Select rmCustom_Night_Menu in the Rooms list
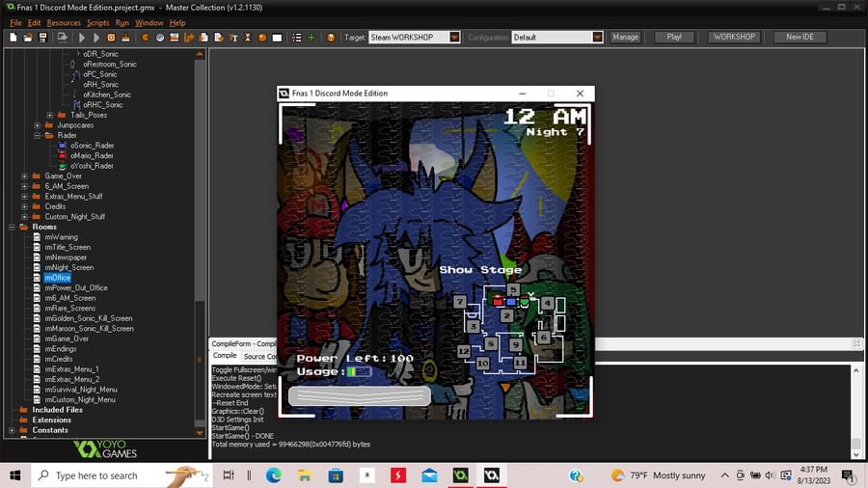The height and width of the screenshot is (488, 868). pos(80,400)
